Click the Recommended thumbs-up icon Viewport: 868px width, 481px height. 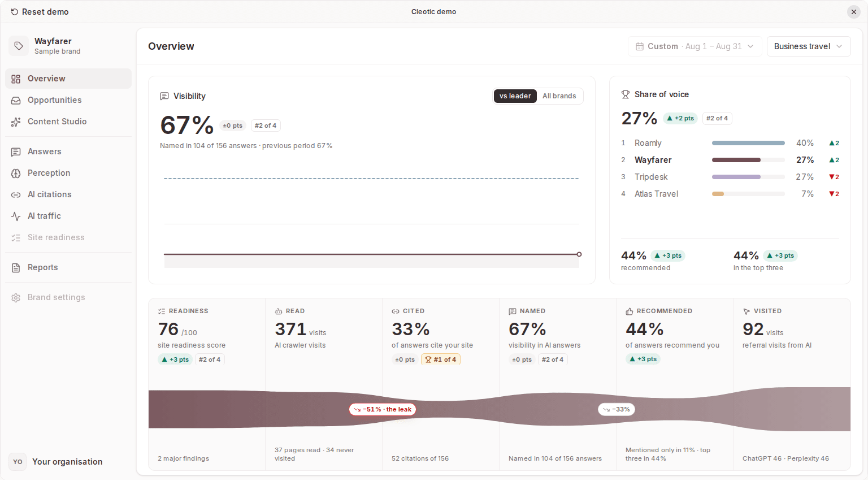click(x=629, y=311)
